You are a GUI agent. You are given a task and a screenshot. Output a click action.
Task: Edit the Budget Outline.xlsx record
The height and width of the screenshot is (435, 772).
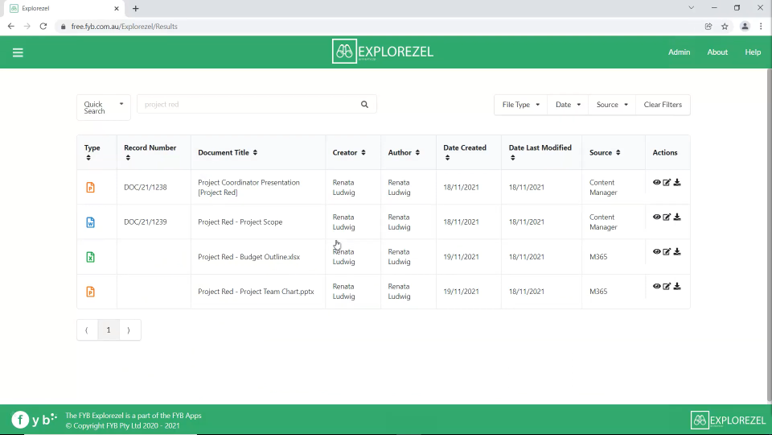pos(667,251)
